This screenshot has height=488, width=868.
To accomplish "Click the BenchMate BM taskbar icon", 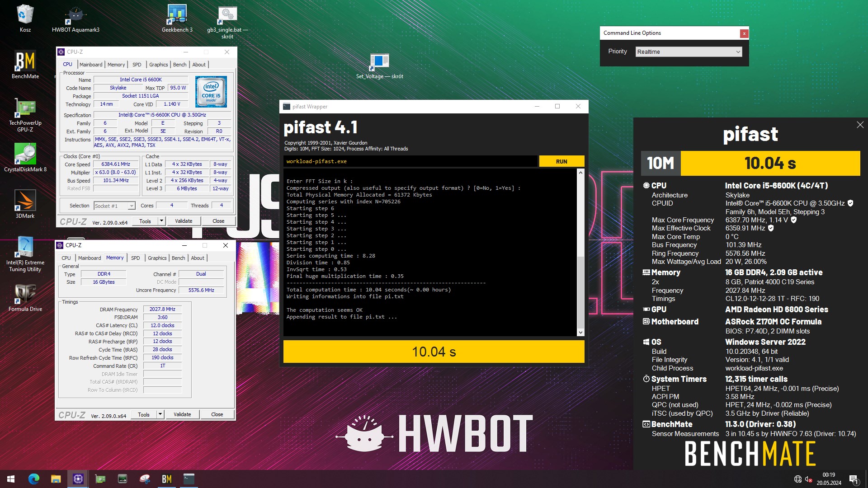I will [x=167, y=479].
